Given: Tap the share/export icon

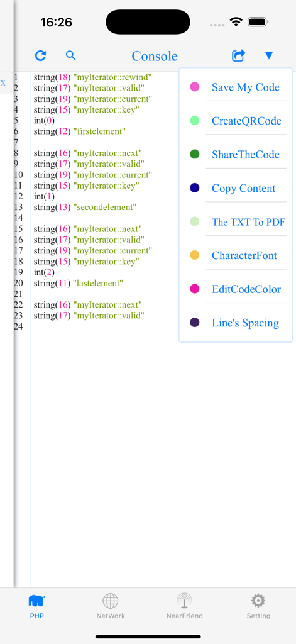Looking at the screenshot, I should coord(239,55).
